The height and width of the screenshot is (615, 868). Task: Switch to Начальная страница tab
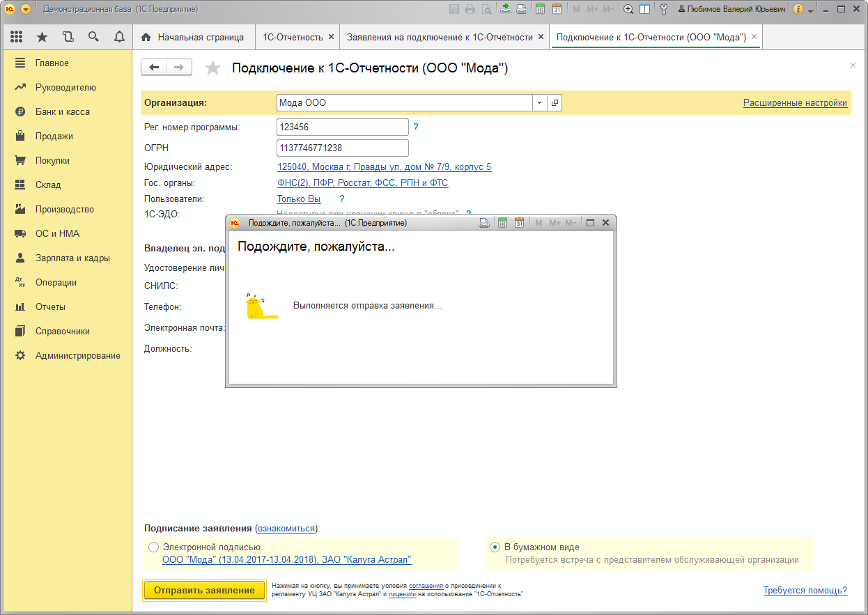[193, 37]
